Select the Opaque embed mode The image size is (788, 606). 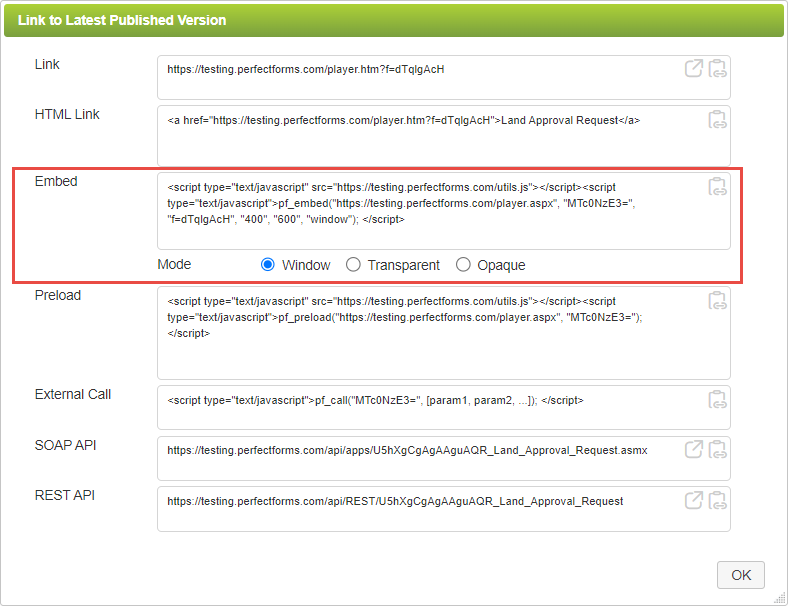(x=463, y=264)
